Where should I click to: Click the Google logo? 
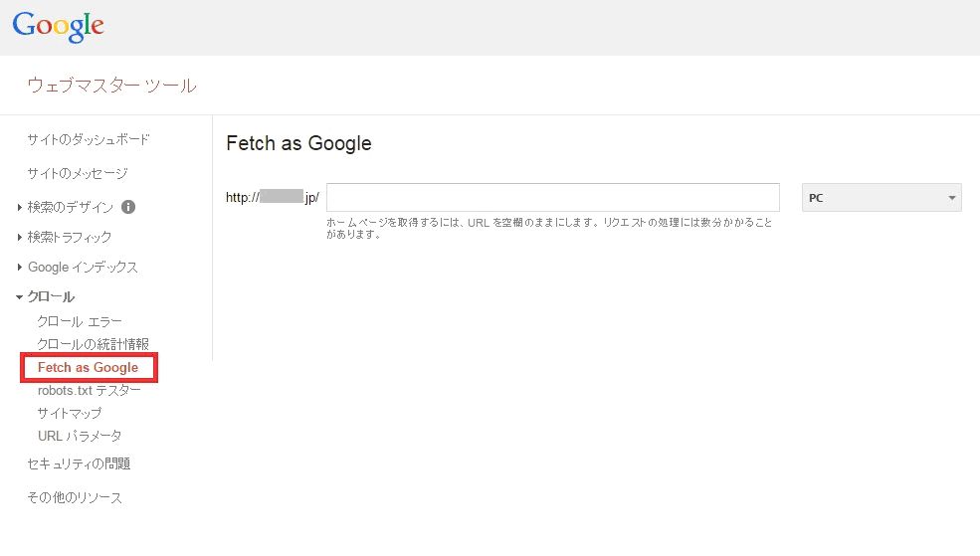click(58, 27)
